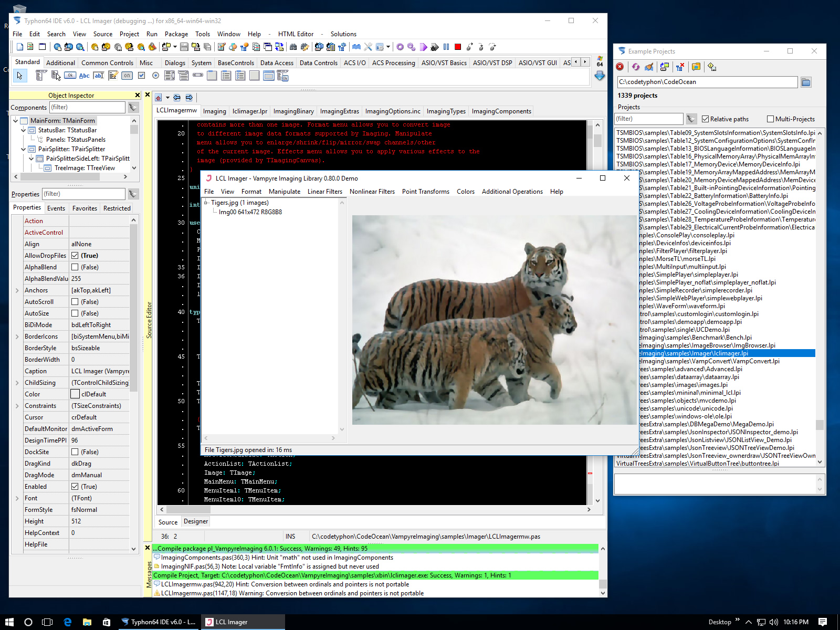The image size is (840, 630).
Task: Expand the Font property row
Action: click(x=17, y=498)
